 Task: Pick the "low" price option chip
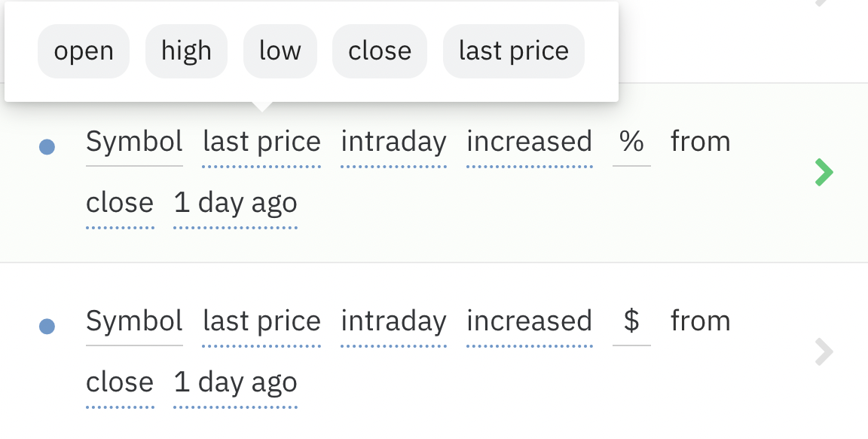pyautogui.click(x=280, y=51)
